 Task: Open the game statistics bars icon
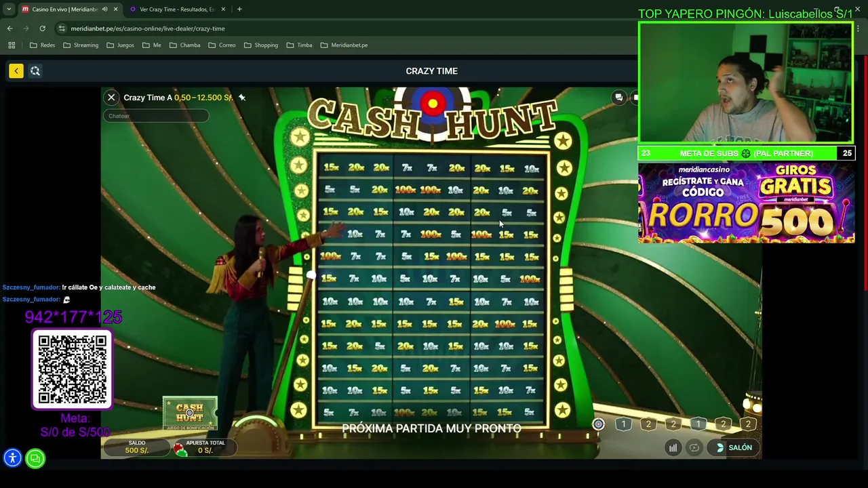(x=673, y=447)
